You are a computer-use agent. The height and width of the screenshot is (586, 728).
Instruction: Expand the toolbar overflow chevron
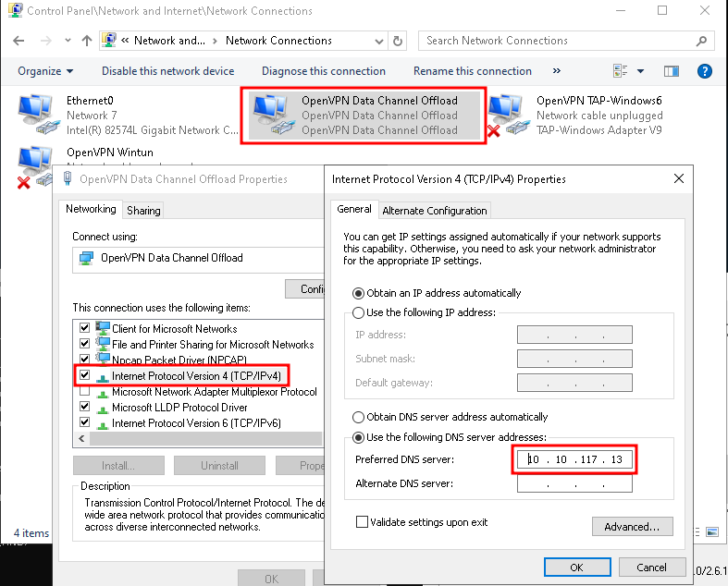556,71
